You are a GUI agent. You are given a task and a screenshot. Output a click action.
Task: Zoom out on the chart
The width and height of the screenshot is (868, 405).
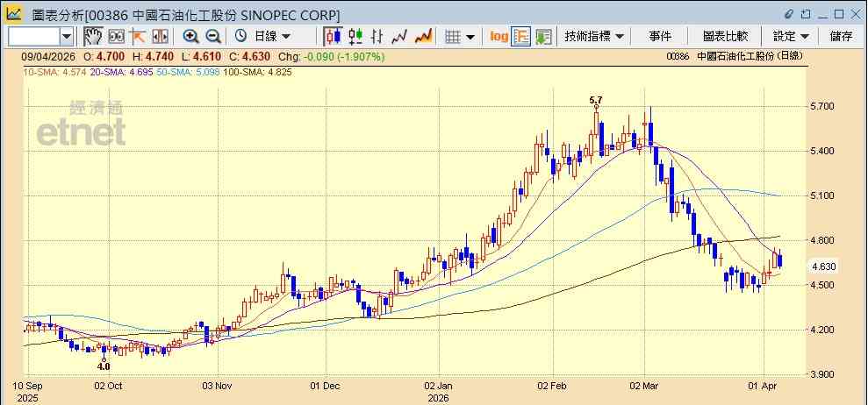pos(213,37)
